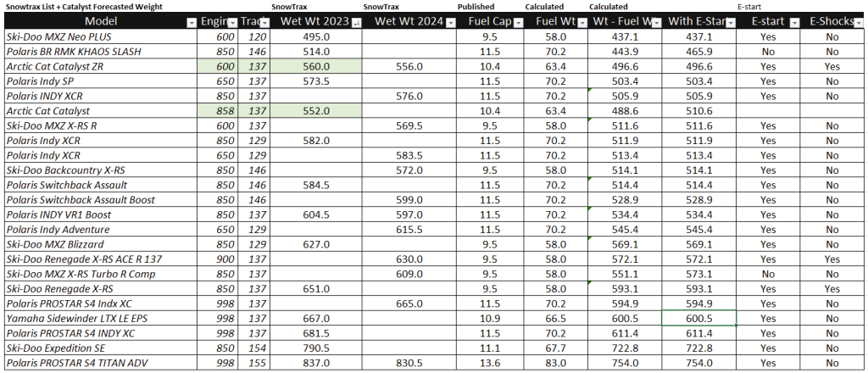The height and width of the screenshot is (373, 868).
Task: Open the Model column filter dropdown
Action: [192, 22]
